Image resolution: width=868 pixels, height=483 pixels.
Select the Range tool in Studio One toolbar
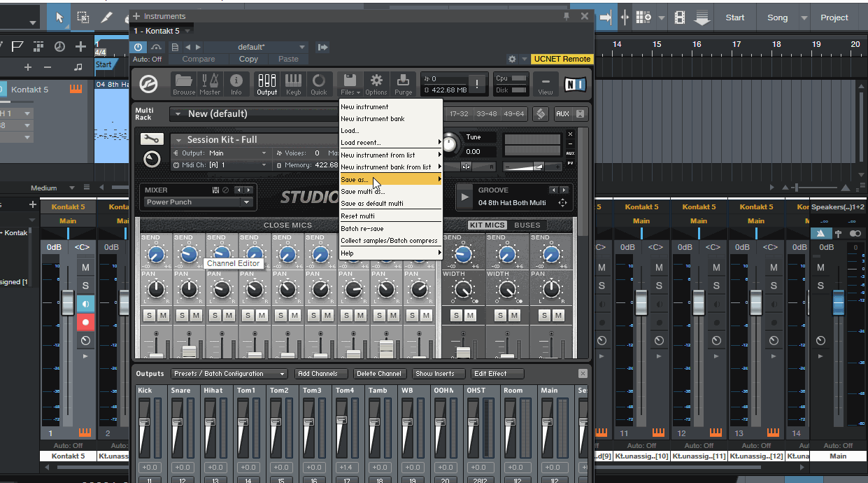[x=83, y=17]
